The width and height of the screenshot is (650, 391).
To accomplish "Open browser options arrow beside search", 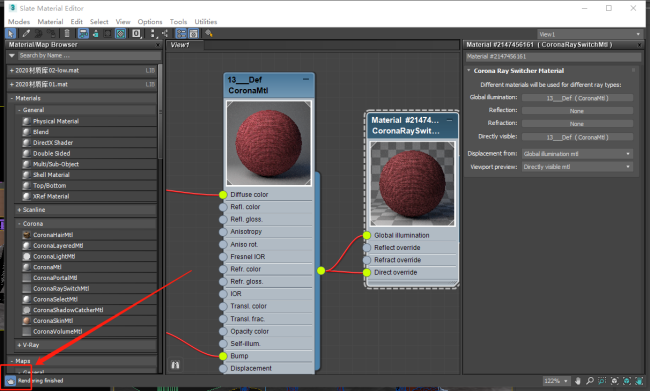I will [12, 55].
